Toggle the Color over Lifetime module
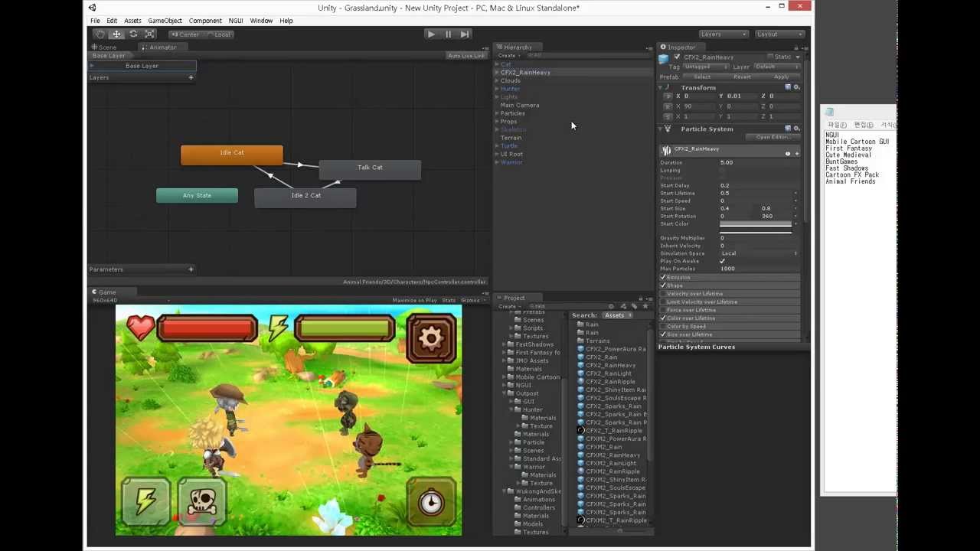 click(x=664, y=318)
